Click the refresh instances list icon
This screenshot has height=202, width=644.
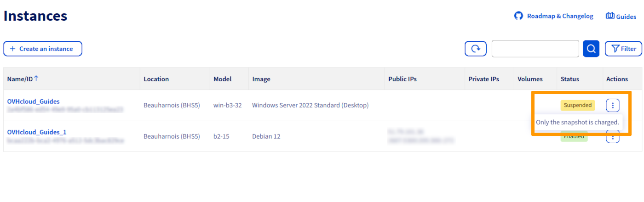pos(475,49)
